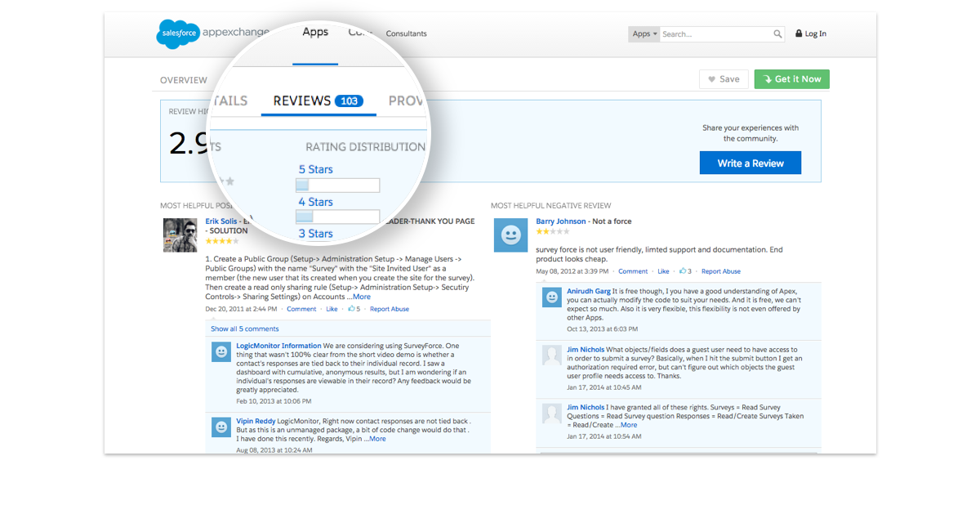Open Anirudh Garg's profile link
980x523 pixels.
click(589, 292)
